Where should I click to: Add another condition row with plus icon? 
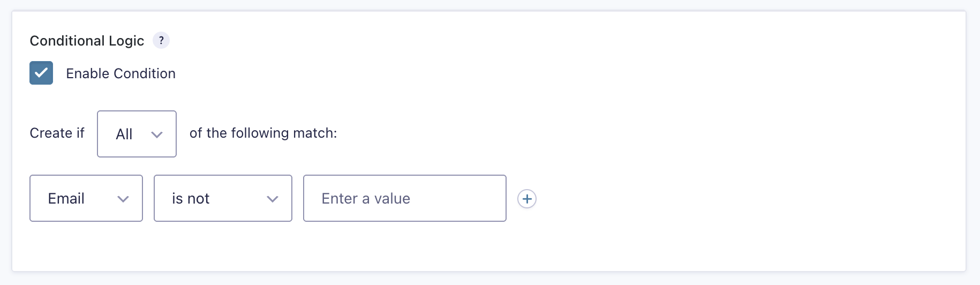point(527,199)
